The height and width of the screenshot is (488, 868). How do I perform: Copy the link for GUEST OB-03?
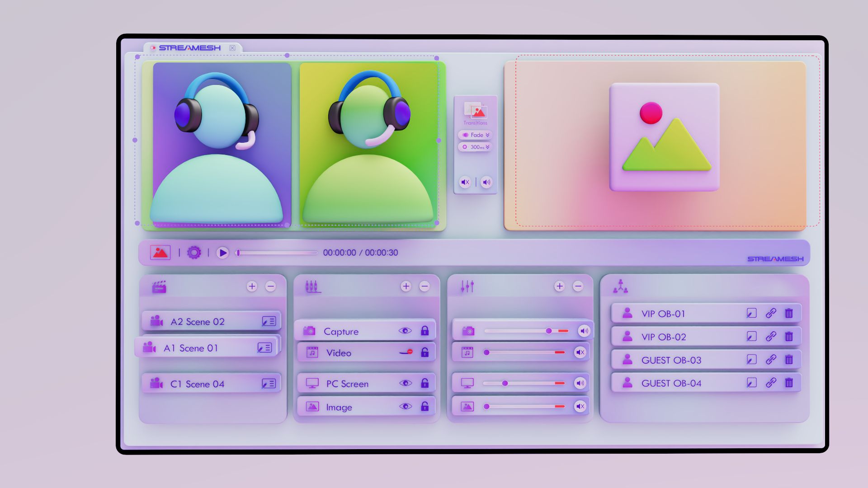tap(771, 360)
